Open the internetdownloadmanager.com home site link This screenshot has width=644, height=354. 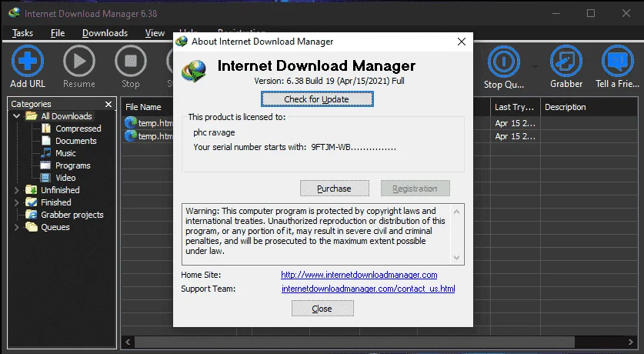tap(359, 275)
